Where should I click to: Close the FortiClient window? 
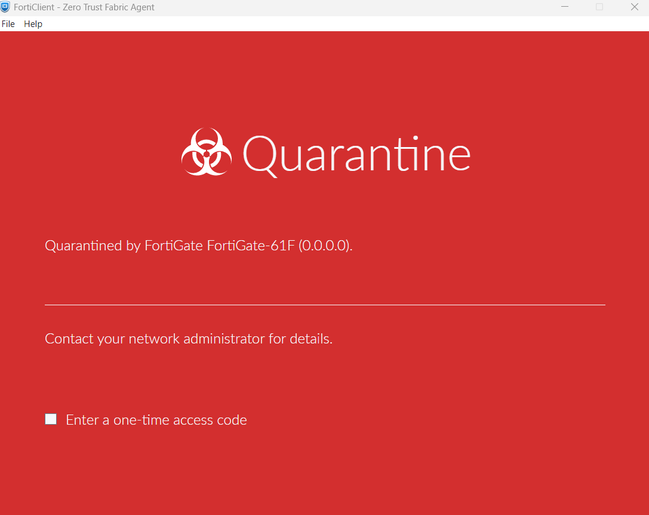click(x=635, y=7)
